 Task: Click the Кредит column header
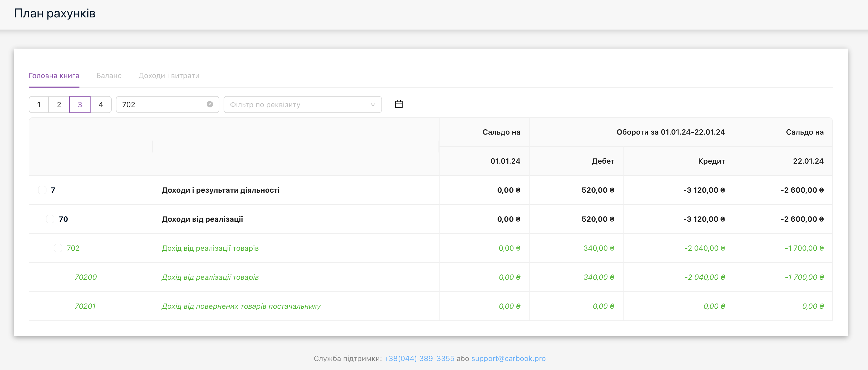711,161
